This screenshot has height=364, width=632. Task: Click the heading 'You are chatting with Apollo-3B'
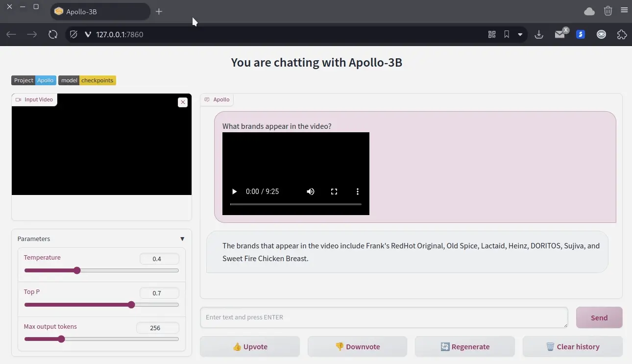(x=316, y=62)
